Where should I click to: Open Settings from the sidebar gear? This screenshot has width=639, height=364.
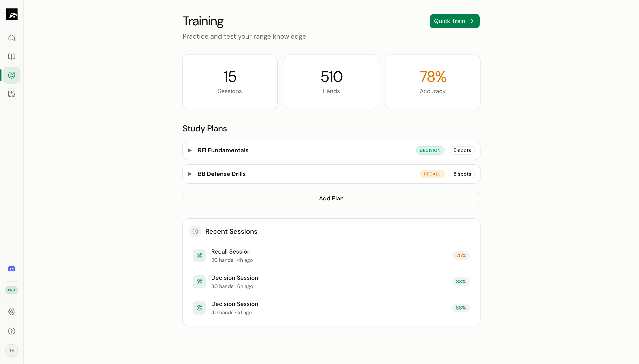click(11, 311)
